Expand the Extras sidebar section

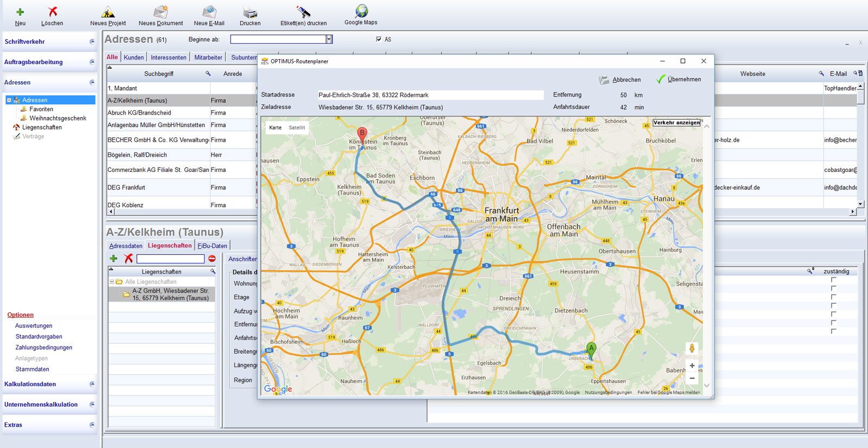tap(92, 425)
